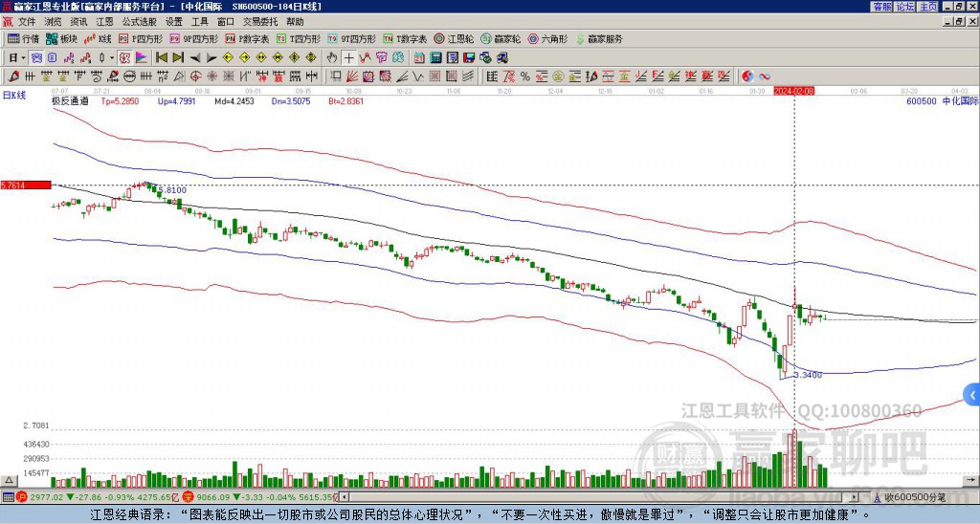Image resolution: width=980 pixels, height=524 pixels.
Task: Select the hand pan tool
Action: (x=332, y=58)
